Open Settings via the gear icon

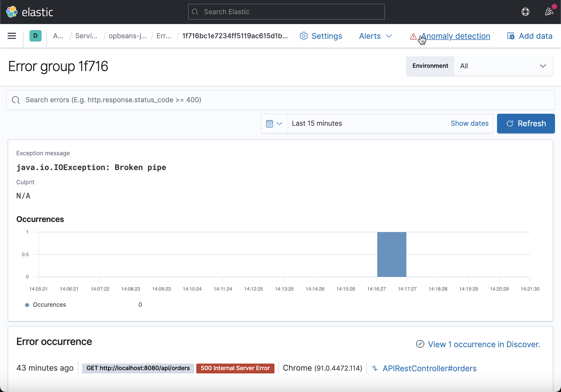303,36
